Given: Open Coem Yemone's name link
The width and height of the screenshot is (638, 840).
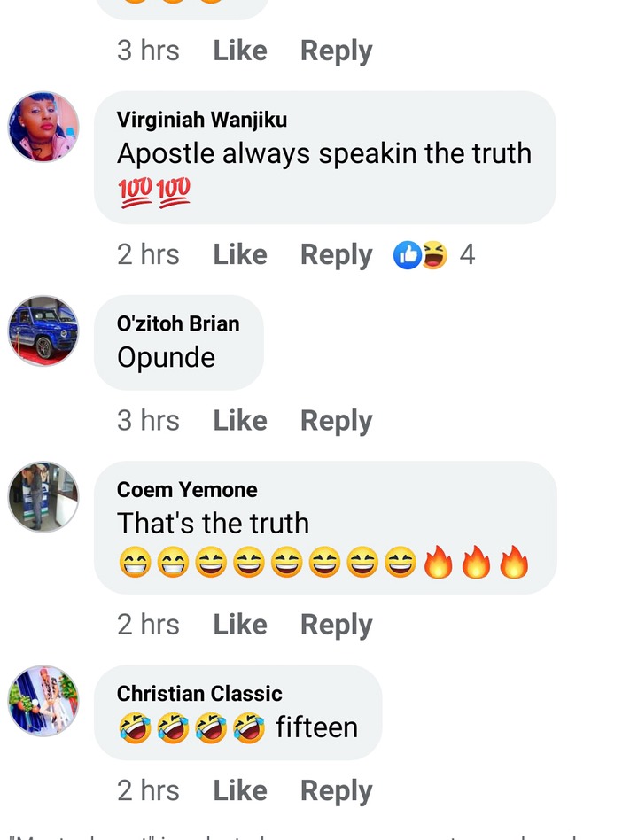Looking at the screenshot, I should pyautogui.click(x=187, y=490).
